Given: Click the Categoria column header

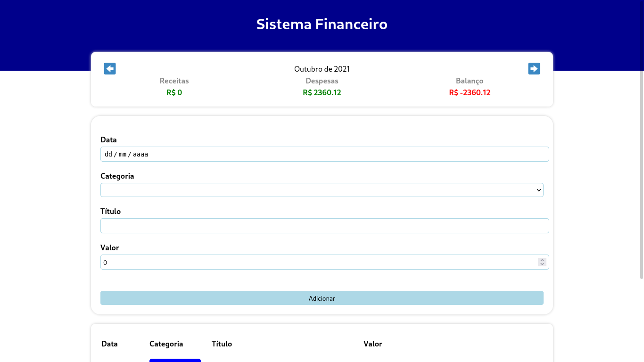Looking at the screenshot, I should click(x=166, y=344).
